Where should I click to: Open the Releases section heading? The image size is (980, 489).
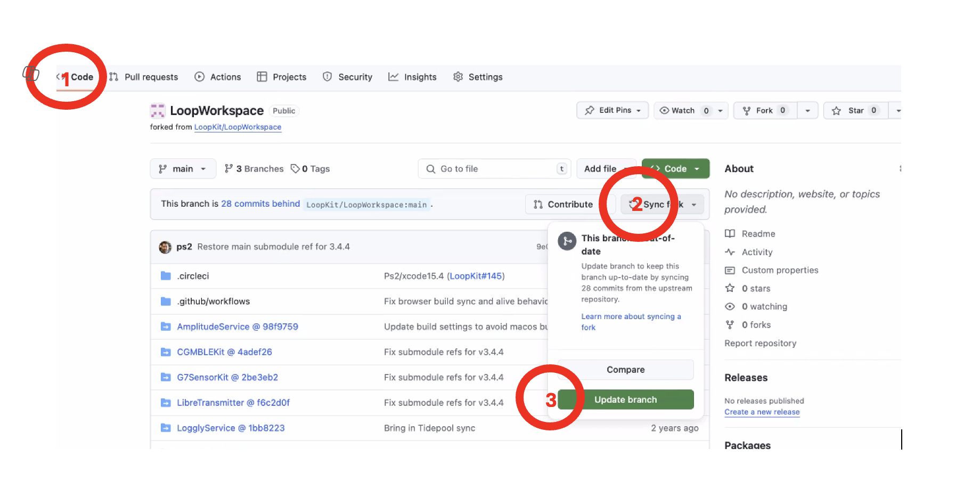746,378
